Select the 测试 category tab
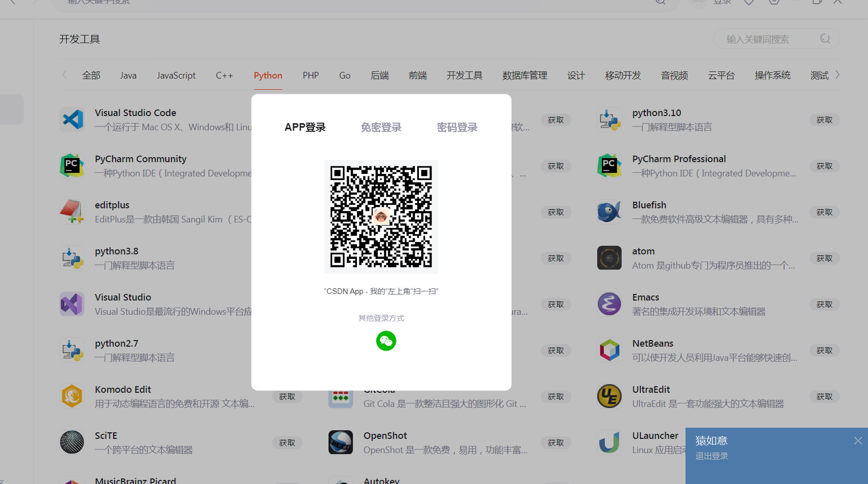 [819, 76]
